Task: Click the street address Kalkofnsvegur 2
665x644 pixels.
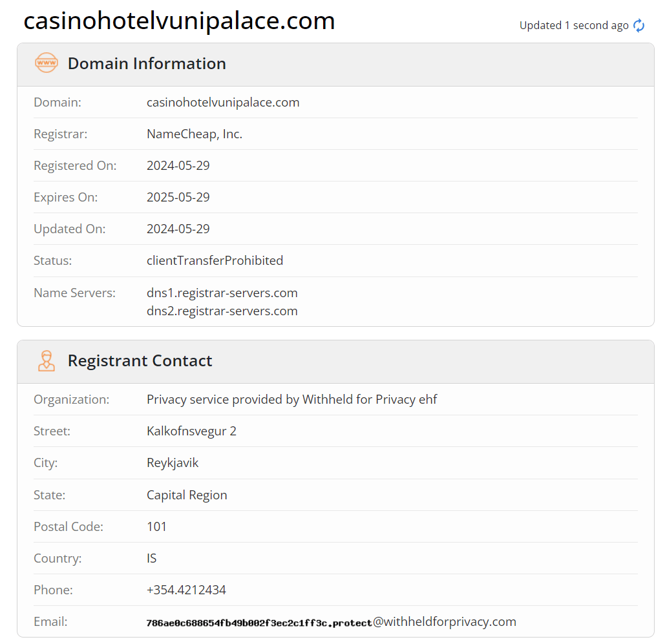Action: [x=191, y=431]
